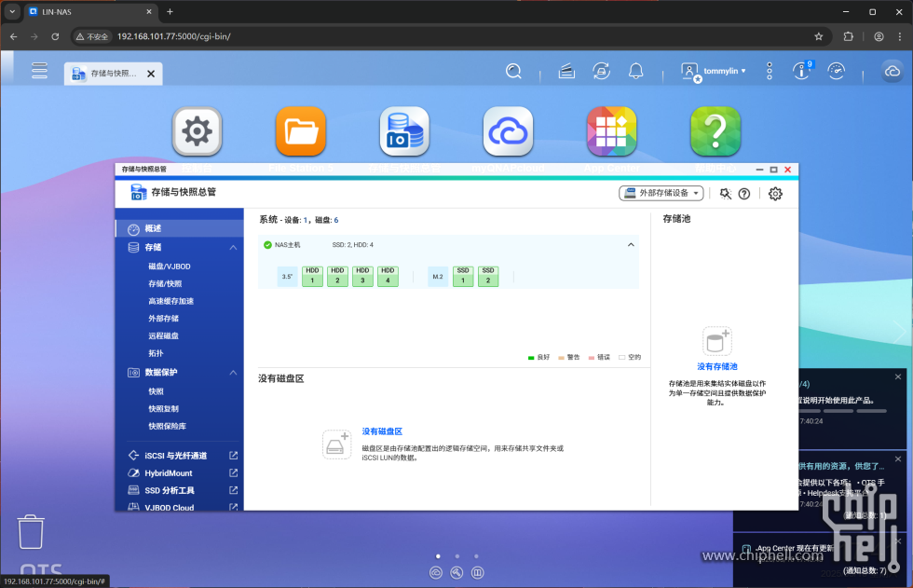Open the three-dot more options menu
The image size is (913, 588).
[x=770, y=71]
